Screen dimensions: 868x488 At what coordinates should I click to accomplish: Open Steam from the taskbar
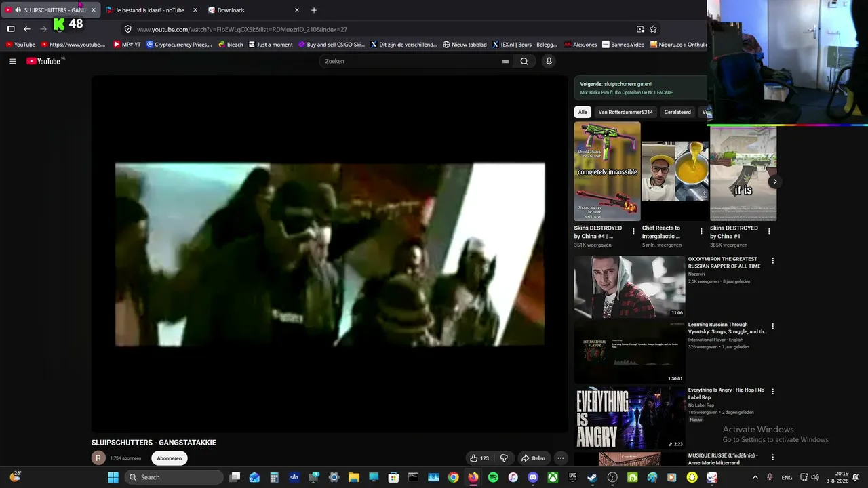[593, 477]
